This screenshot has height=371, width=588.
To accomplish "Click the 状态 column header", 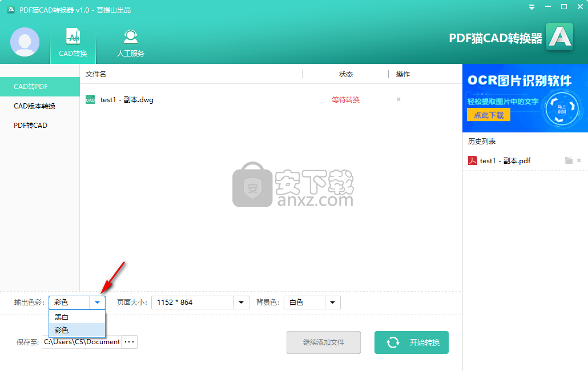I will pyautogui.click(x=346, y=74).
